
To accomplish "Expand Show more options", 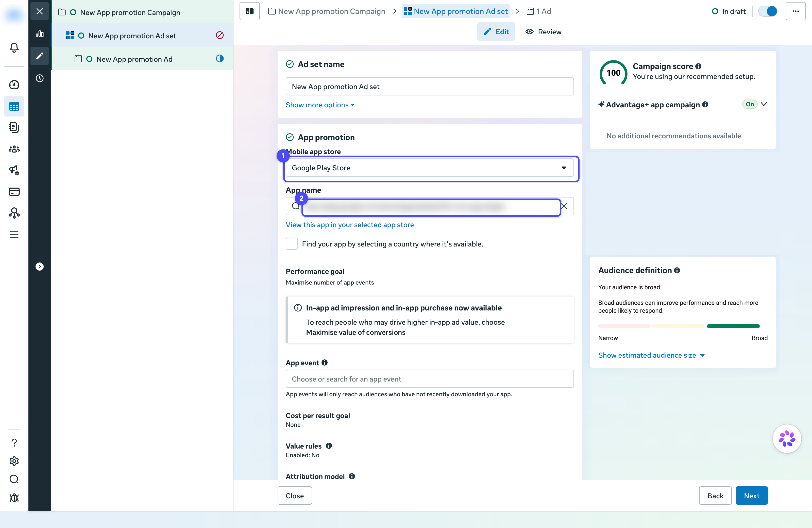I will (x=320, y=105).
